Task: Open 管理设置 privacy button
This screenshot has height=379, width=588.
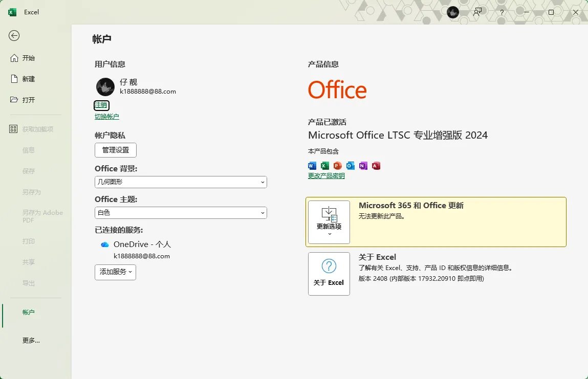Action: pos(116,150)
